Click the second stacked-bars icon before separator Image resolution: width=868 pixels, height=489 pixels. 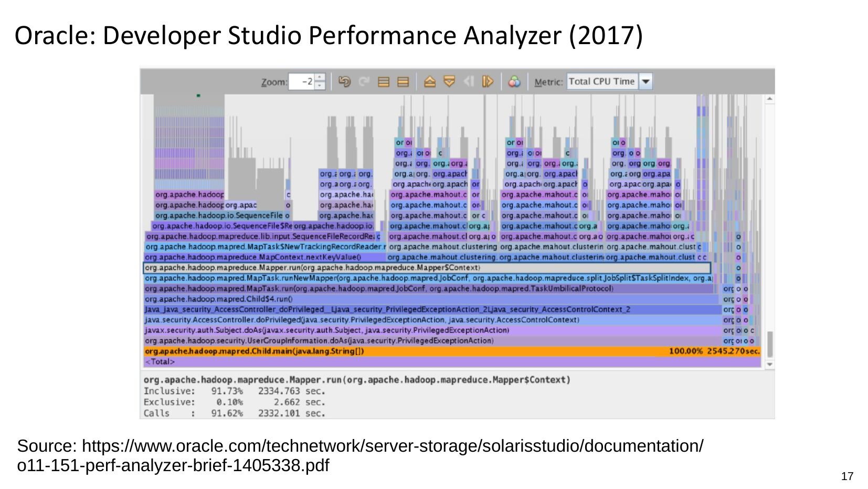coord(403,82)
